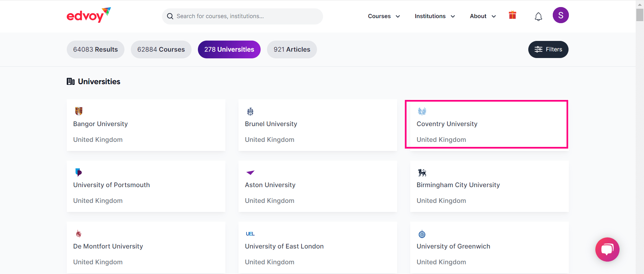Click the page vertical scrollbar thumb
The height and width of the screenshot is (274, 644).
pyautogui.click(x=640, y=15)
